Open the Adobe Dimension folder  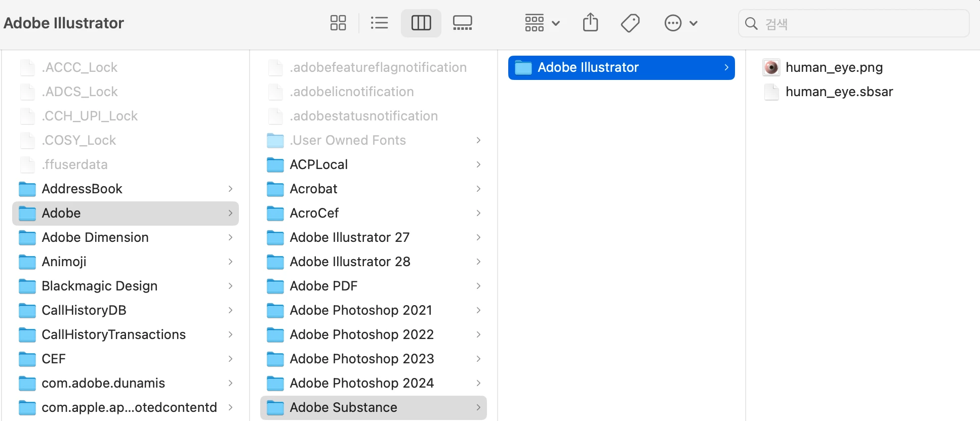(x=126, y=237)
